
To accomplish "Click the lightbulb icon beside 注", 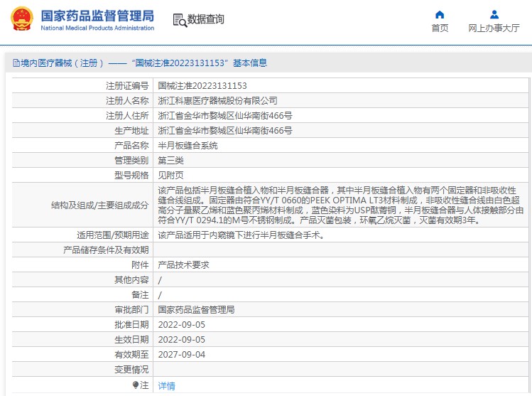I will coord(136,385).
